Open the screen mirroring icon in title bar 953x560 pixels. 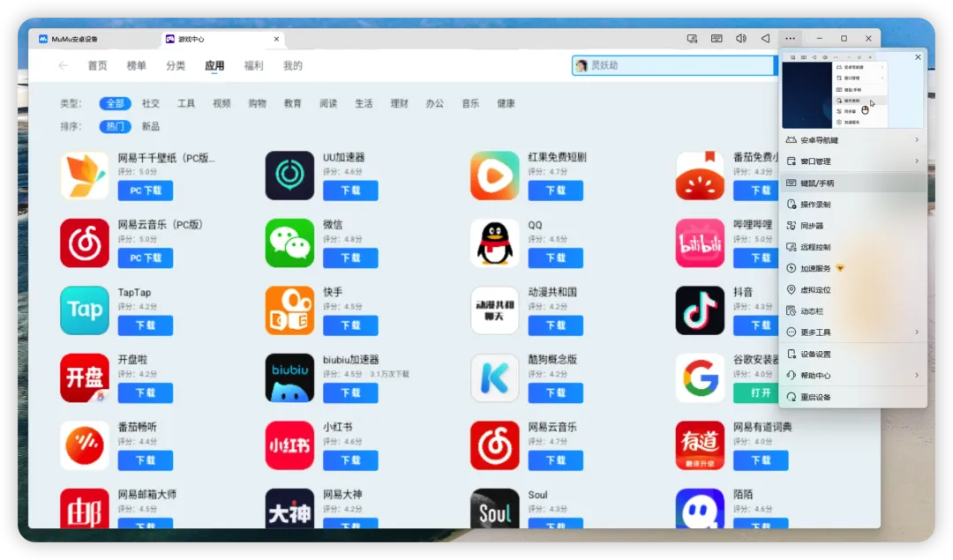click(x=692, y=38)
